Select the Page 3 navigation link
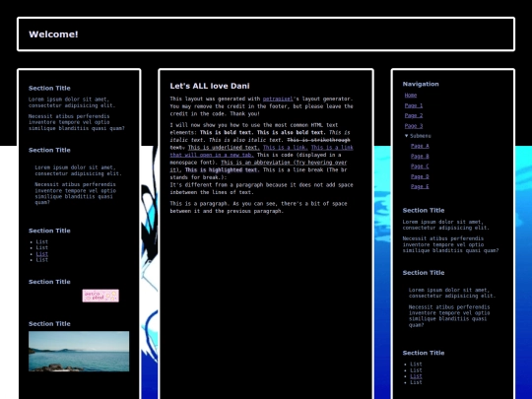 coord(414,126)
